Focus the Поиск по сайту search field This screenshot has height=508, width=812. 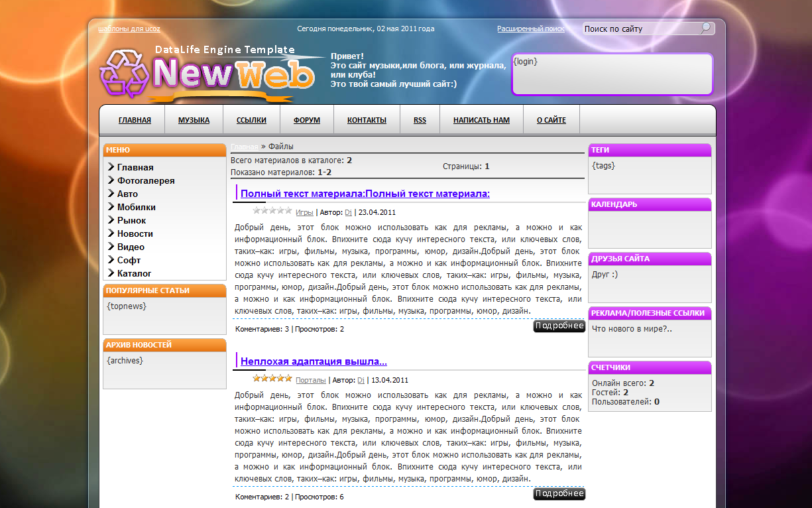(640, 29)
